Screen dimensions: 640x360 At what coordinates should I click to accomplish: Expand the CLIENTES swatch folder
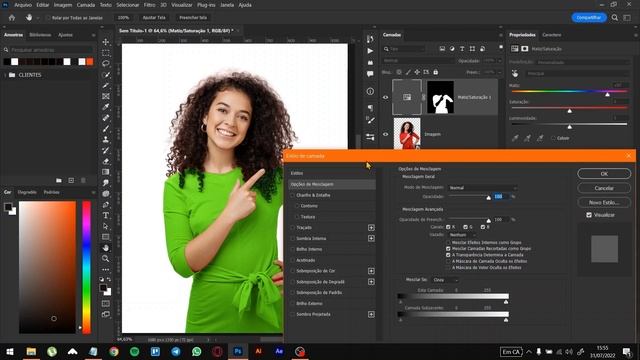(x=5, y=75)
